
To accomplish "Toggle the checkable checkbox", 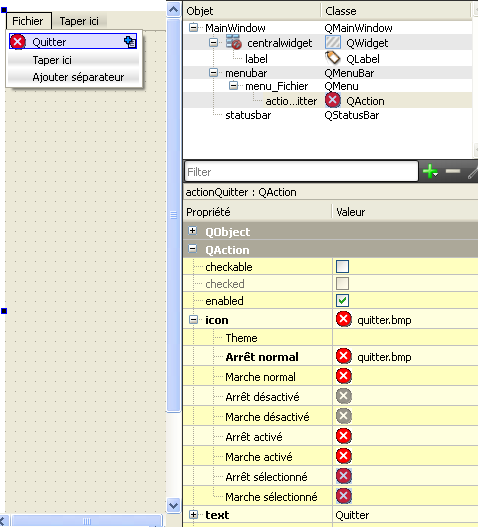I will tap(342, 267).
